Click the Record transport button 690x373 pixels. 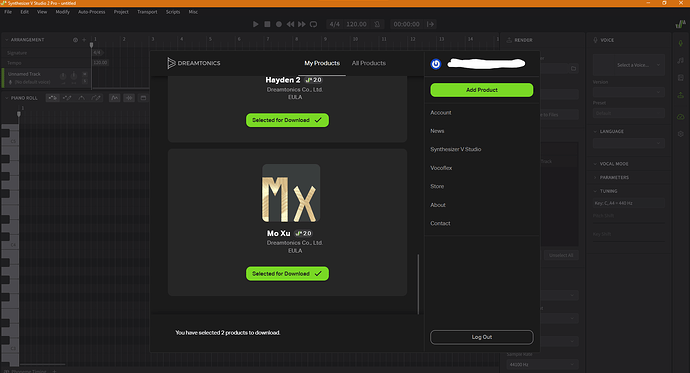click(x=279, y=24)
